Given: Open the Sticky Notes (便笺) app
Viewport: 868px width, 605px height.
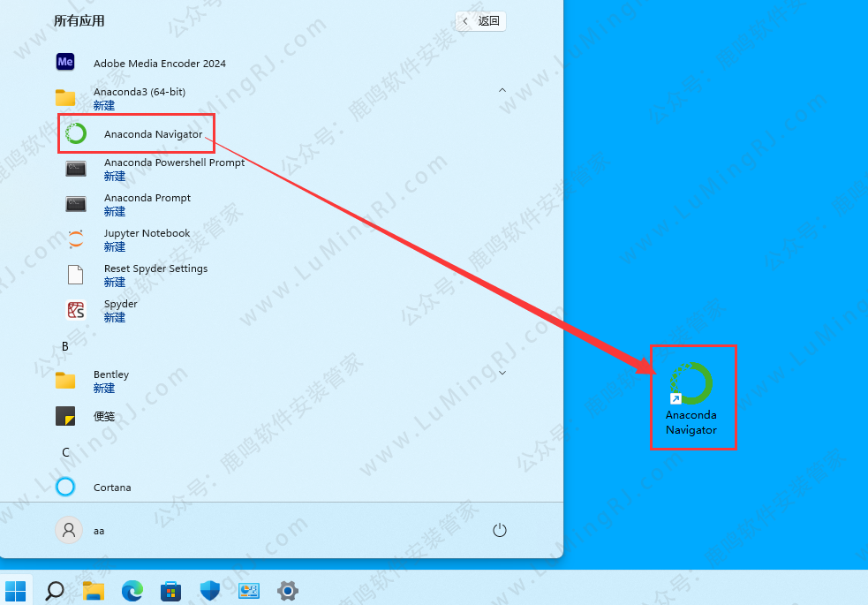Looking at the screenshot, I should [x=104, y=416].
